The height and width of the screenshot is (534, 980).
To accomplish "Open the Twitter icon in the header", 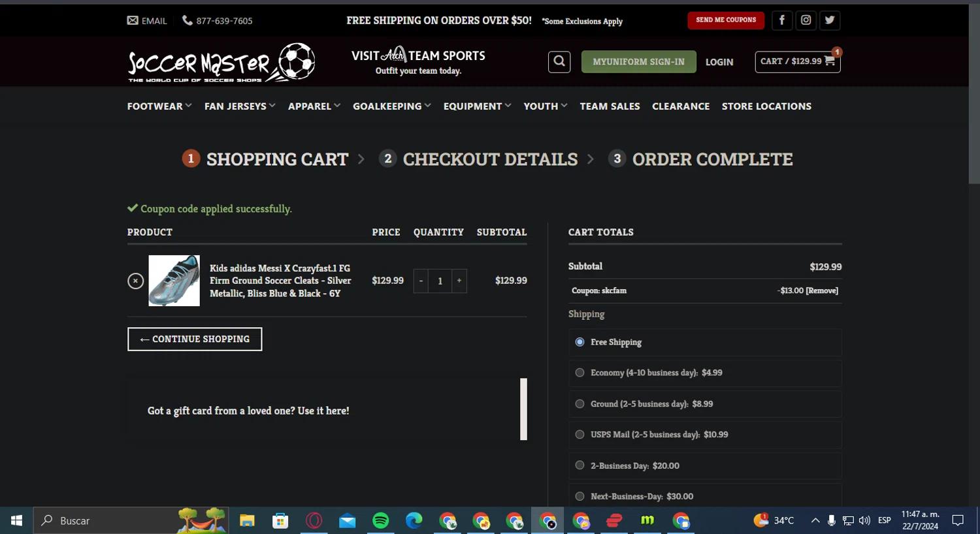I will coord(830,20).
